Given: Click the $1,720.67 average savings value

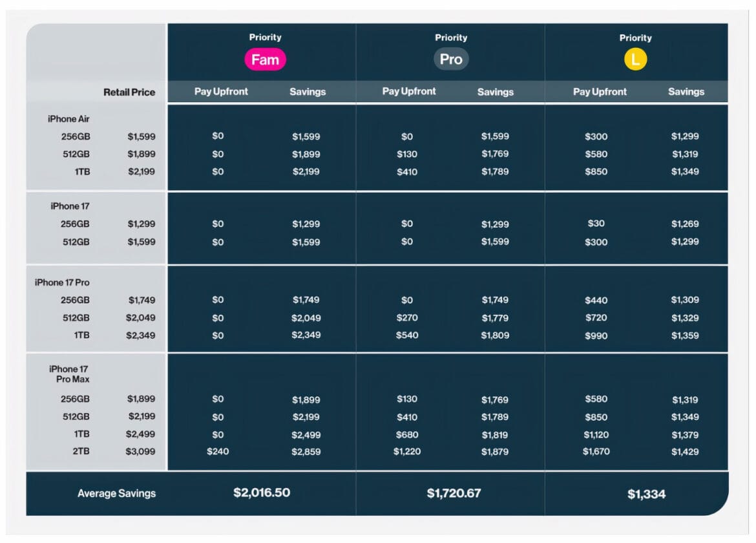Looking at the screenshot, I should click(454, 493).
